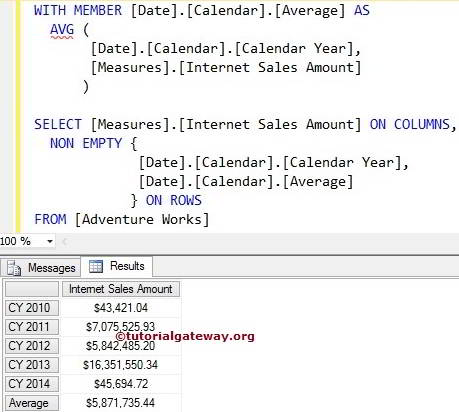Click the $5,842,485.20 cell
The image size is (459, 412).
(x=121, y=346)
